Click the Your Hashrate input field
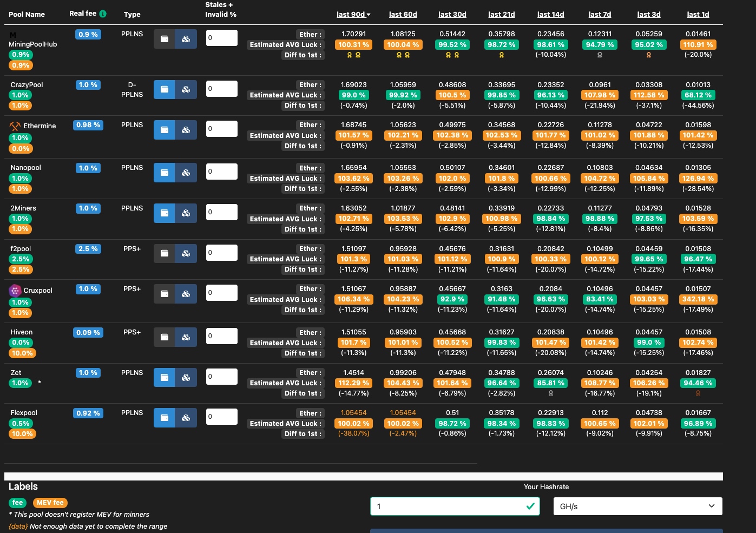The width and height of the screenshot is (756, 533). [x=455, y=506]
